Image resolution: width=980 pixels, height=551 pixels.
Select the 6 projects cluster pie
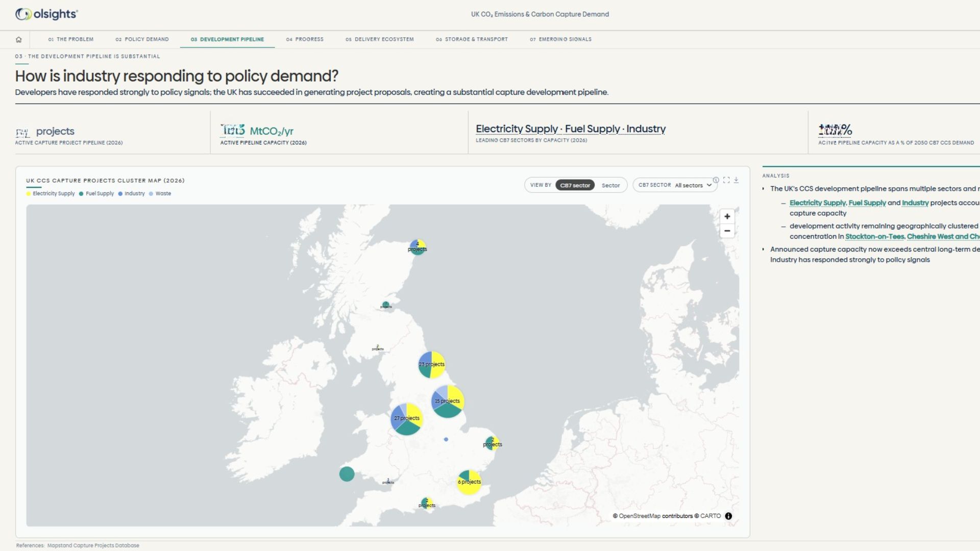click(469, 482)
